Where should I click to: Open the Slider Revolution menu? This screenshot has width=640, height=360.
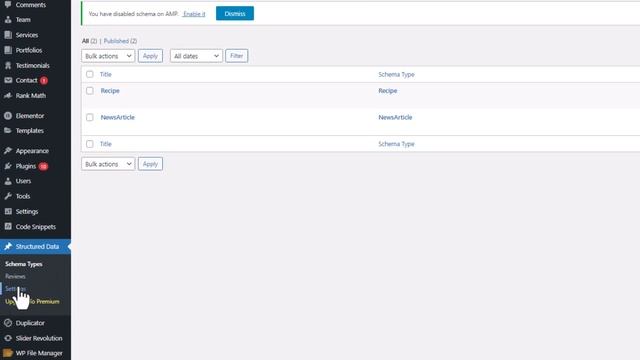coord(36,338)
